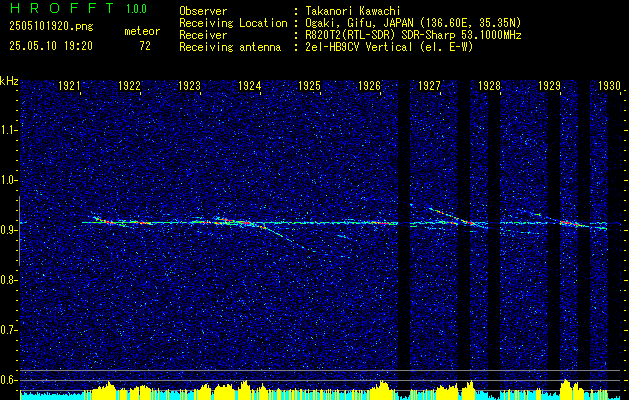Viewport: 629px width, 400px height.
Task: Click the 1930 time marker
Action: [x=609, y=85]
